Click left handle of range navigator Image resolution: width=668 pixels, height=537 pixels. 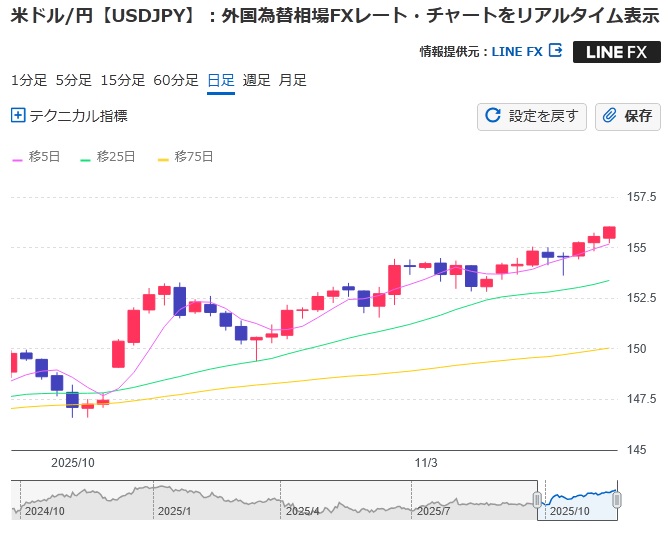click(x=537, y=499)
